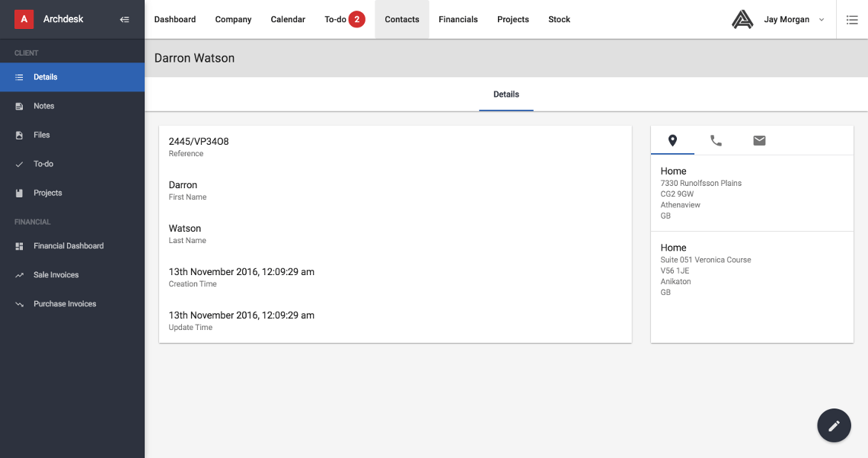Screen dimensions: 868x458
Task: Click the red To-do badge showing 2
Action: tap(357, 19)
